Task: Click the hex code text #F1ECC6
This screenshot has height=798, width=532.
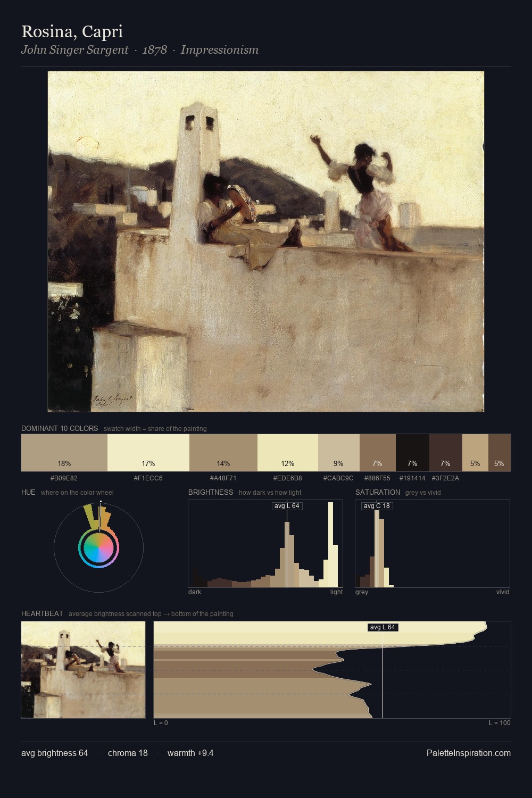Action: [x=148, y=478]
